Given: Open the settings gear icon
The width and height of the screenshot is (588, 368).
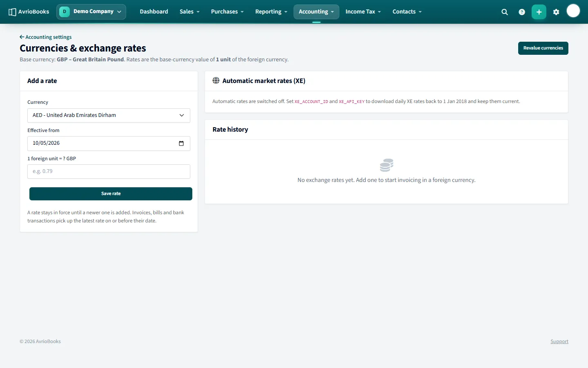Looking at the screenshot, I should (x=556, y=12).
